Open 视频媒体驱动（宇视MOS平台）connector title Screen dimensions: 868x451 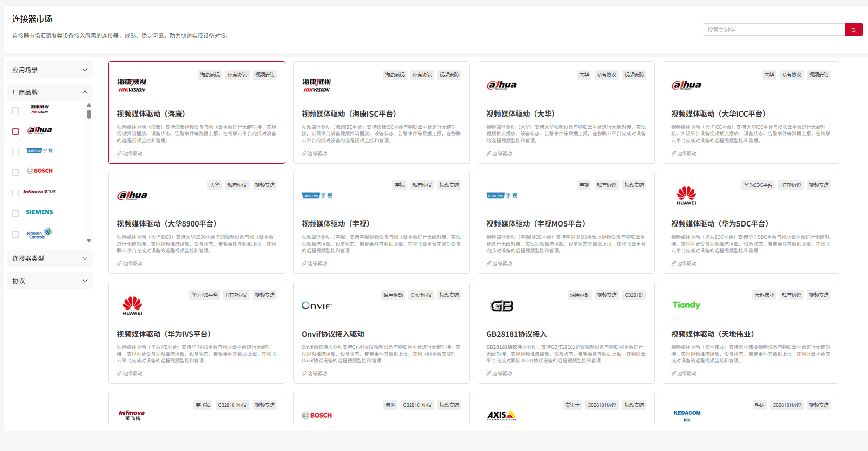point(536,224)
